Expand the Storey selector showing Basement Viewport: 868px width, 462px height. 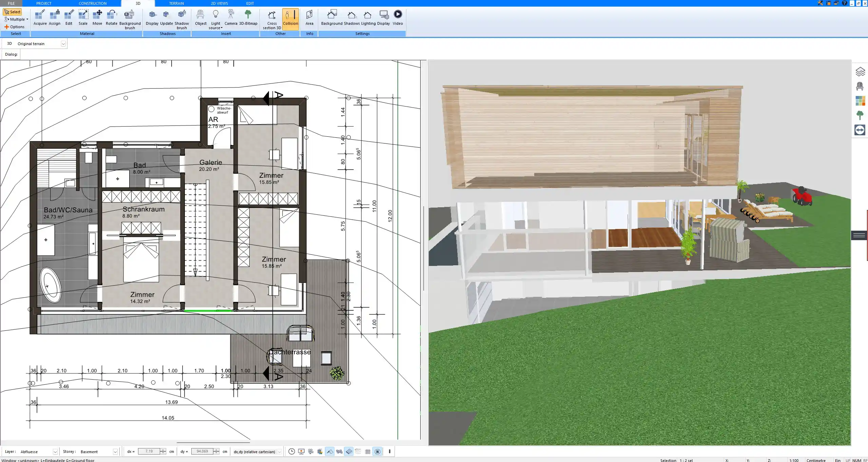coord(116,451)
